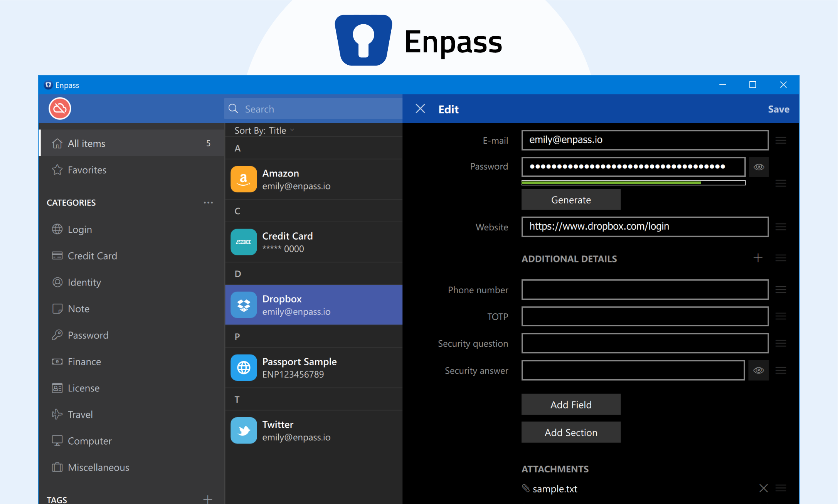Grab the E-mail row reorder handle
Image resolution: width=838 pixels, height=504 pixels.
[781, 140]
